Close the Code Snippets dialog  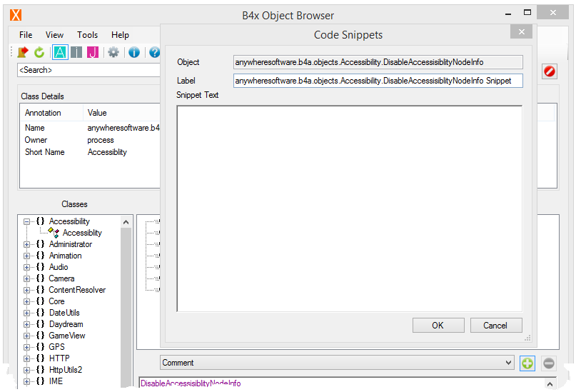coord(521,31)
